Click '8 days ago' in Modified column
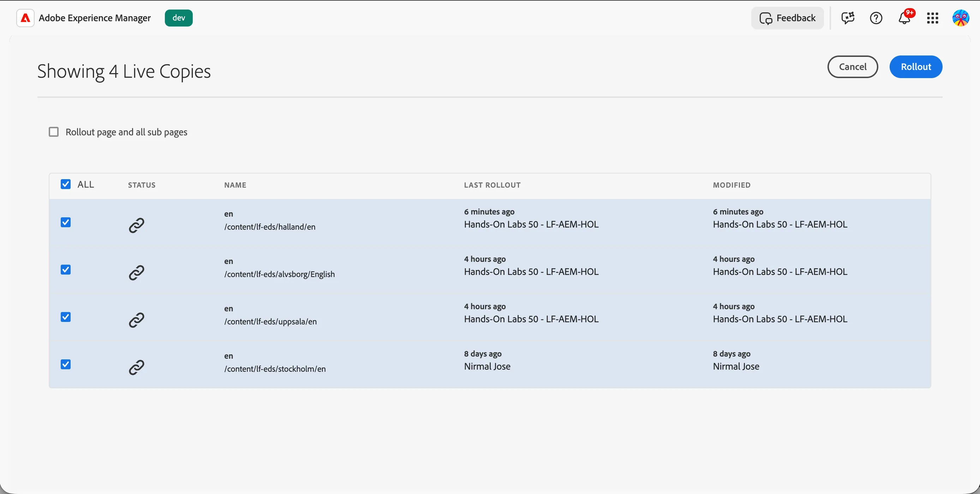Viewport: 980px width, 494px height. point(731,354)
